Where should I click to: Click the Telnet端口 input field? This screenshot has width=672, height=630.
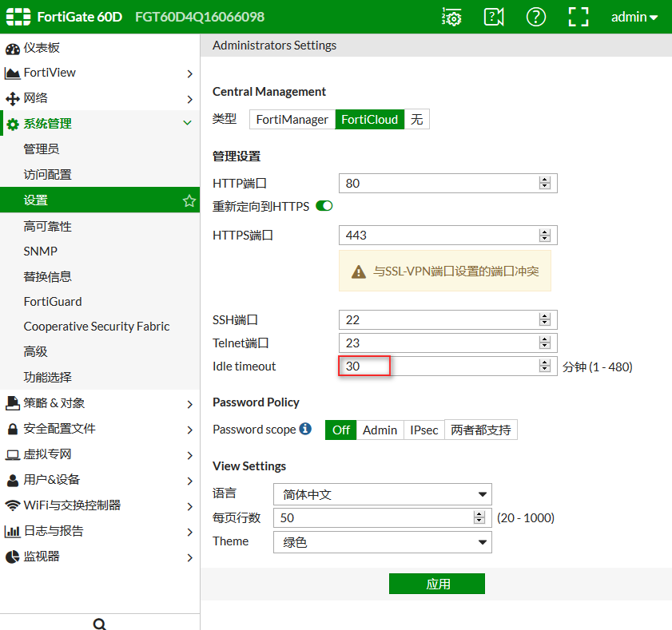447,343
